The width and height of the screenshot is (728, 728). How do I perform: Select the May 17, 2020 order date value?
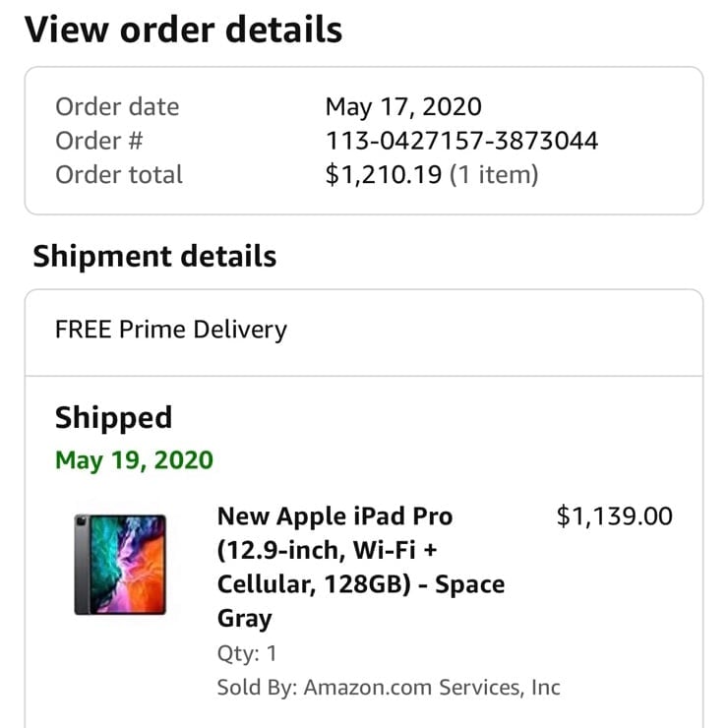coord(403,106)
